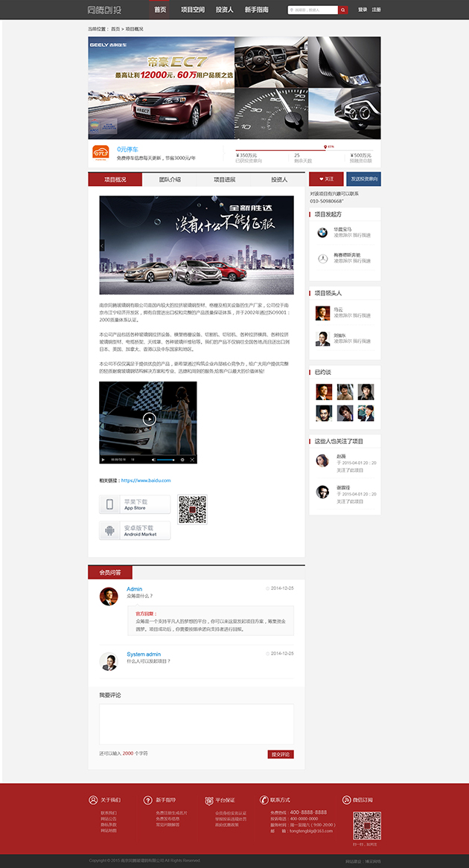Select the 项目概况 tab
Viewport: 469px width, 868px height.
[115, 180]
